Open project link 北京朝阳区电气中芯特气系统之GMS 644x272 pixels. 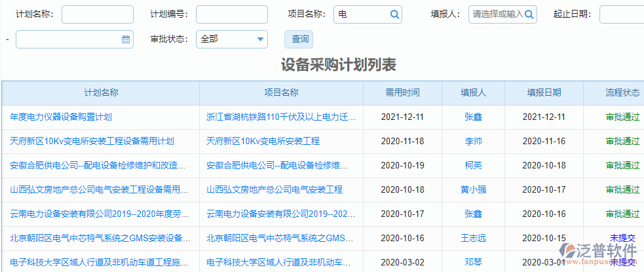pyautogui.click(x=280, y=238)
